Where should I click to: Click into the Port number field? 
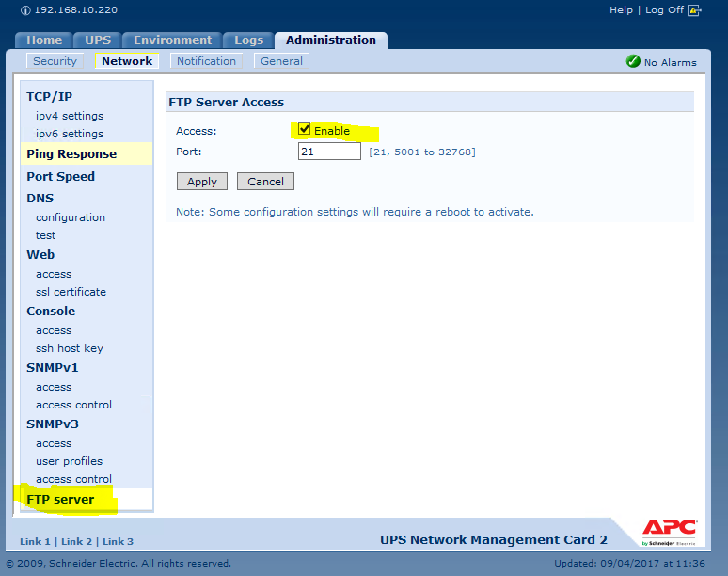point(329,152)
